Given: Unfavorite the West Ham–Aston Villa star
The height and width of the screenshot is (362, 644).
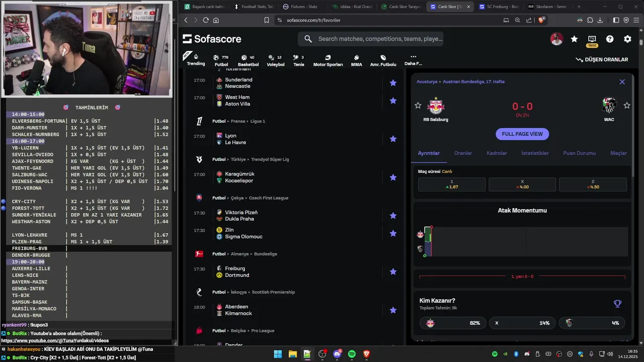Looking at the screenshot, I should click(x=393, y=101).
